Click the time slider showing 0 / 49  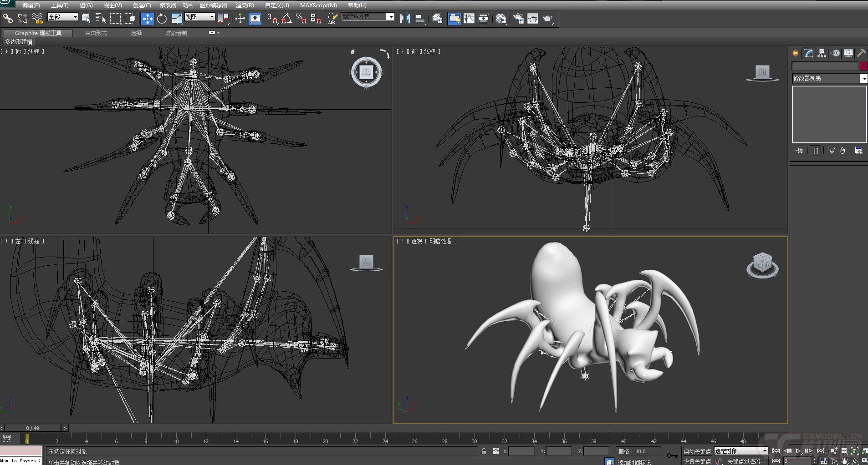point(33,428)
